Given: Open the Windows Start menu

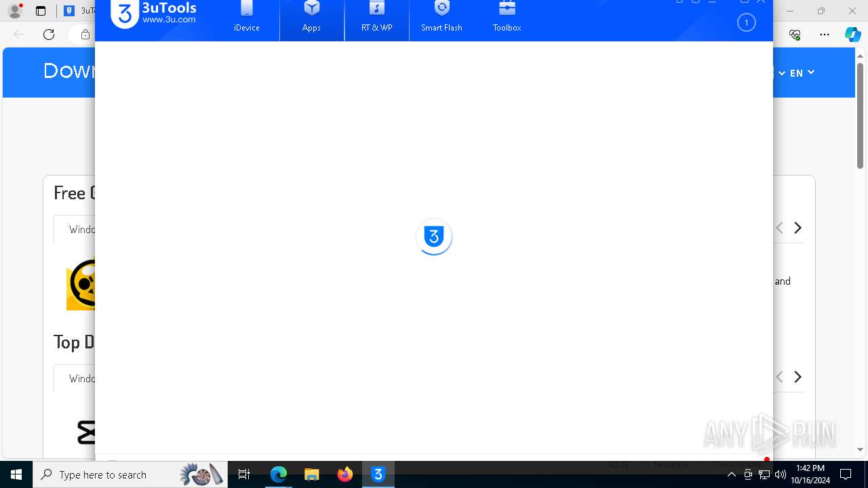Looking at the screenshot, I should pos(16,474).
